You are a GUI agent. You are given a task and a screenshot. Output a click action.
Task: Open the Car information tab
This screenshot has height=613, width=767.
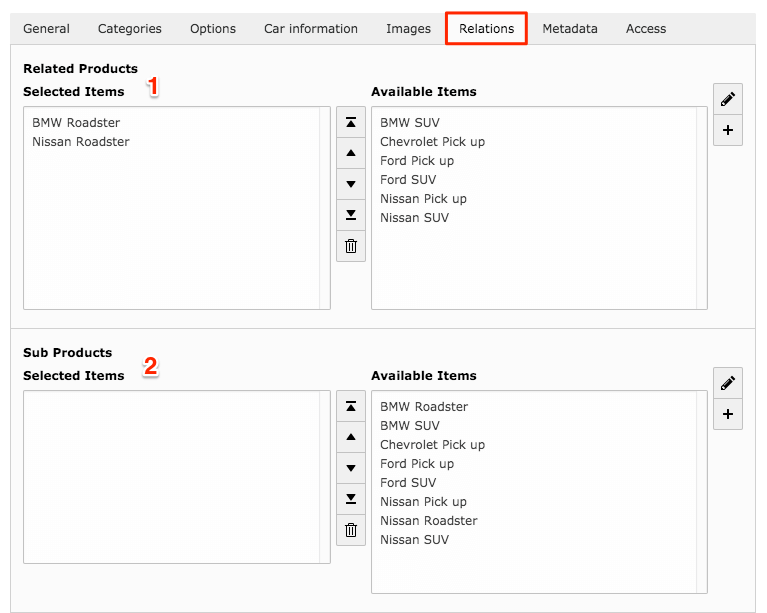pyautogui.click(x=311, y=29)
